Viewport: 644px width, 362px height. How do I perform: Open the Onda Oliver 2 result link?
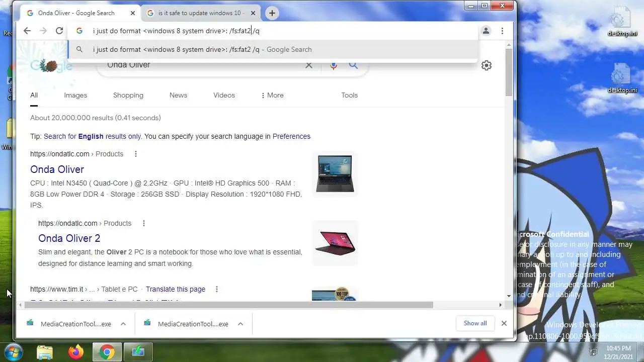[x=69, y=238]
